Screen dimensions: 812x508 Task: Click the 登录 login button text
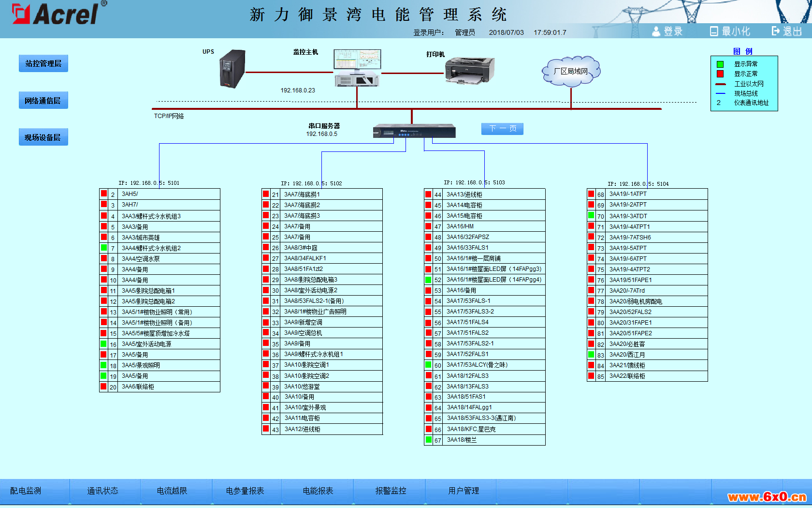(x=673, y=31)
